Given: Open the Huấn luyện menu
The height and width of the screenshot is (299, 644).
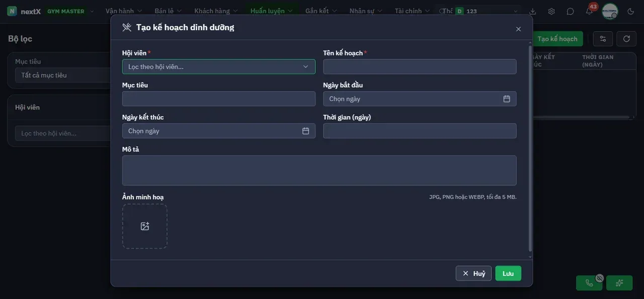Looking at the screenshot, I should [x=272, y=11].
